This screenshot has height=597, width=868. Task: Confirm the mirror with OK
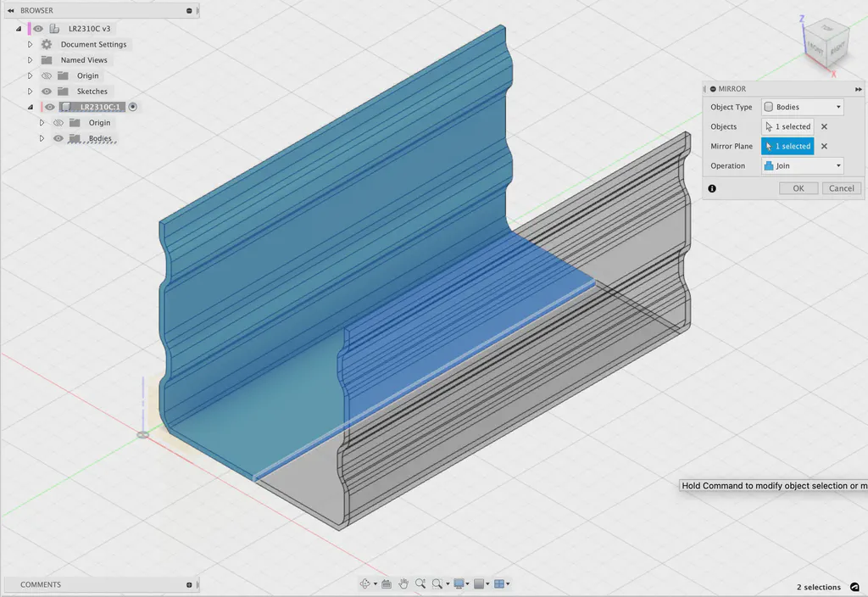click(798, 188)
